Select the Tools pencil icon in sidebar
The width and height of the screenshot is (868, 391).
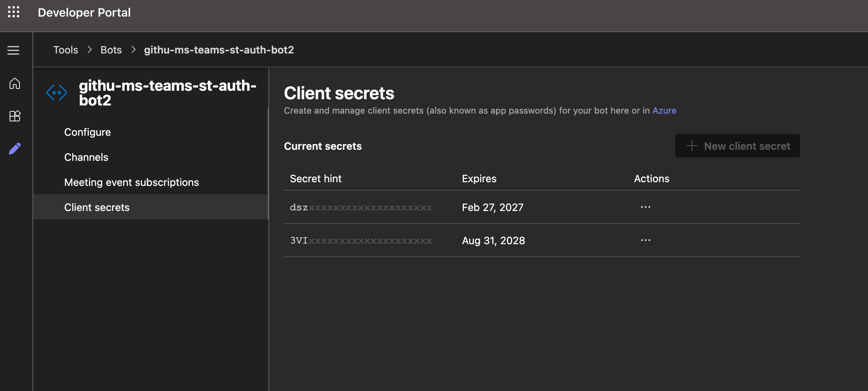[x=15, y=149]
